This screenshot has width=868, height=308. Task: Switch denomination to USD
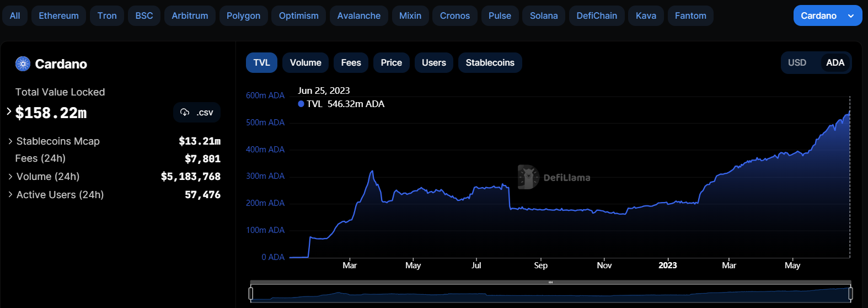797,62
